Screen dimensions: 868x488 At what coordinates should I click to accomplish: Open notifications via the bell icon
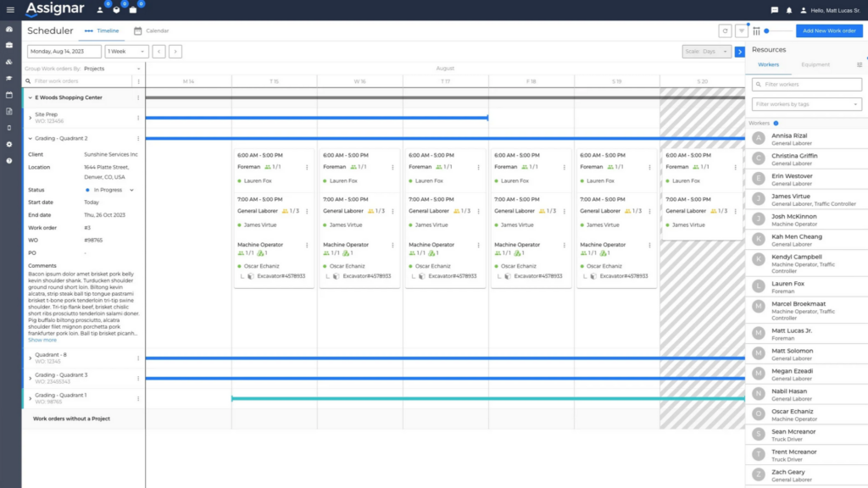(788, 10)
